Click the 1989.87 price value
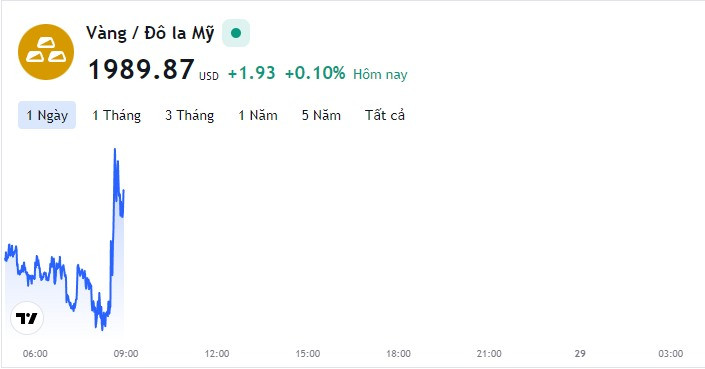705x369 pixels. (x=141, y=70)
